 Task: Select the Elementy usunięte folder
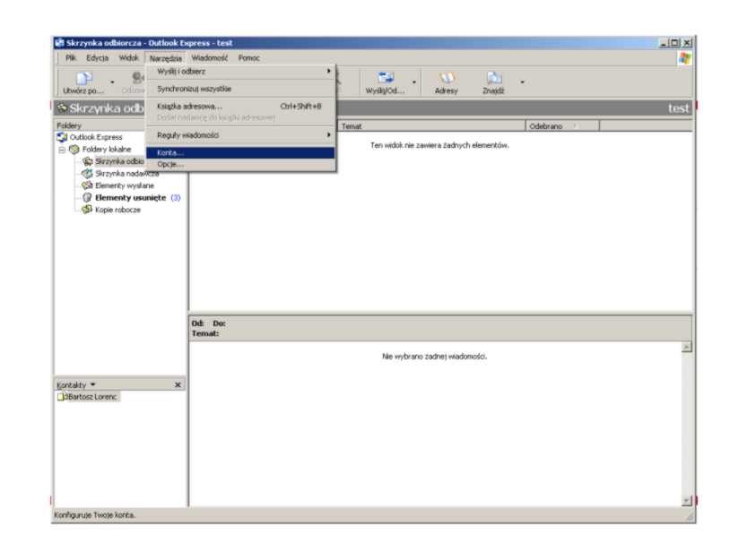[x=130, y=198]
